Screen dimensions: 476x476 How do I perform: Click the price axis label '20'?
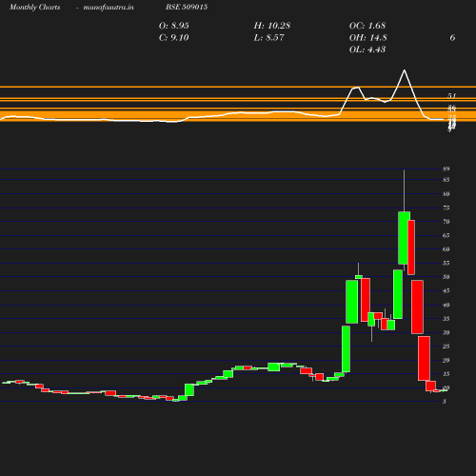(446, 360)
